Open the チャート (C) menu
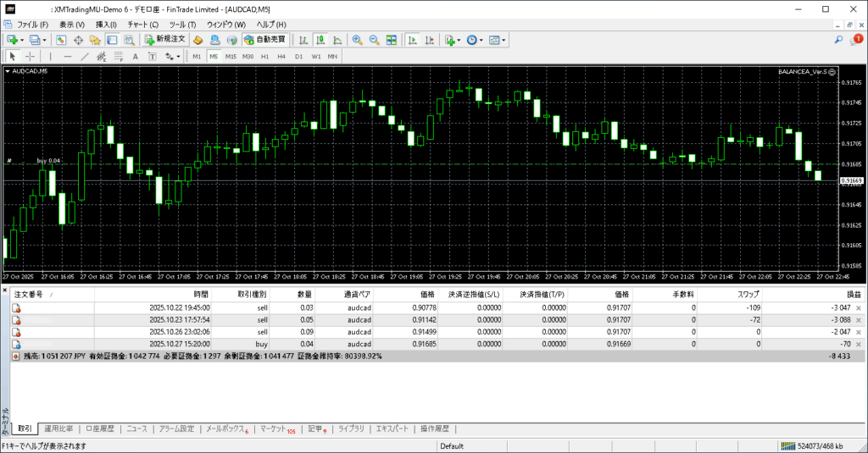 tap(142, 25)
